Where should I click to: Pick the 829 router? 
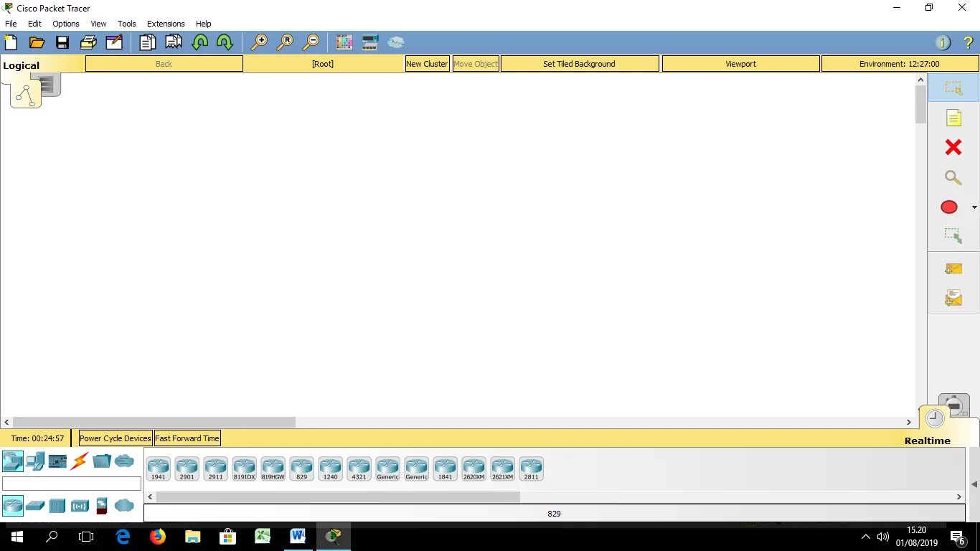click(x=302, y=468)
